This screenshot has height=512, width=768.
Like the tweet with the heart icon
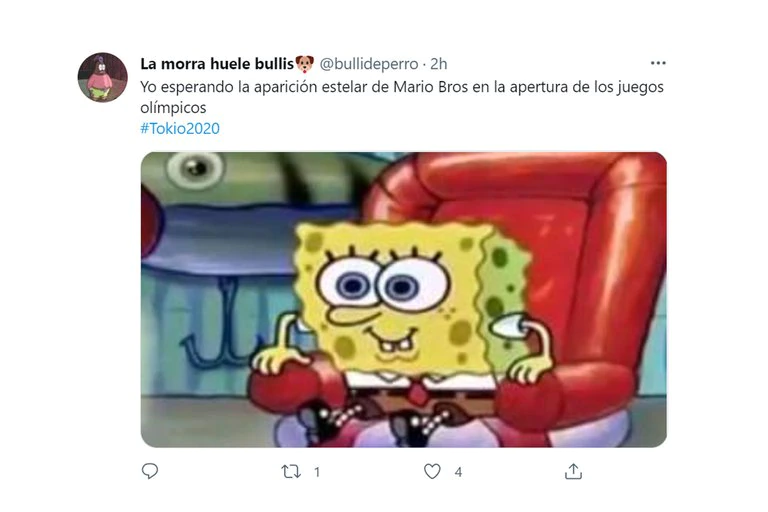[432, 471]
